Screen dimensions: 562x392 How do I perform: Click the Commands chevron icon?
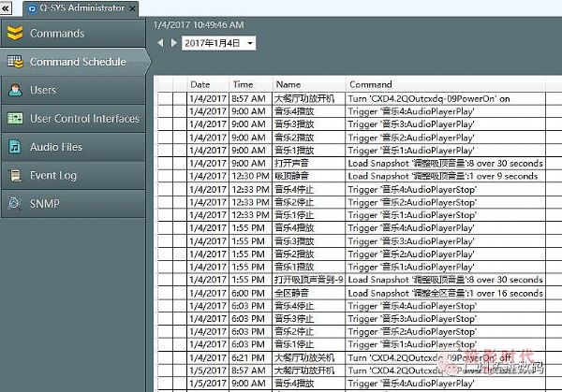14,34
